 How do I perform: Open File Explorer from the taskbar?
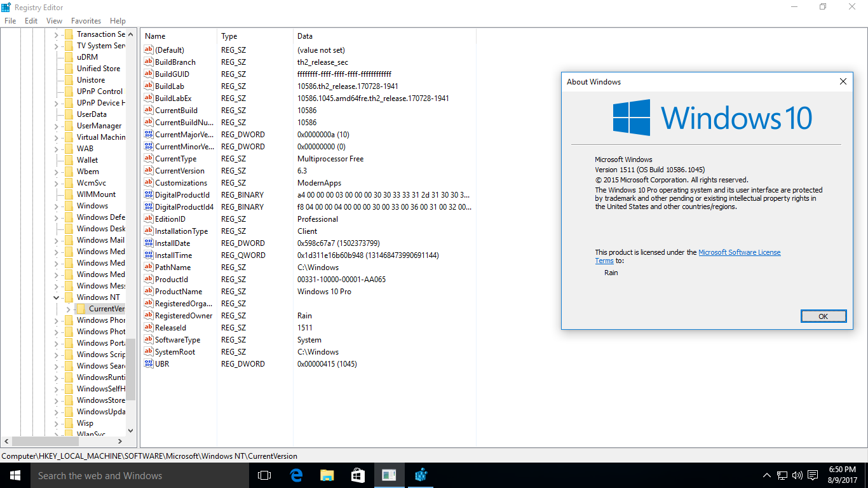click(327, 475)
